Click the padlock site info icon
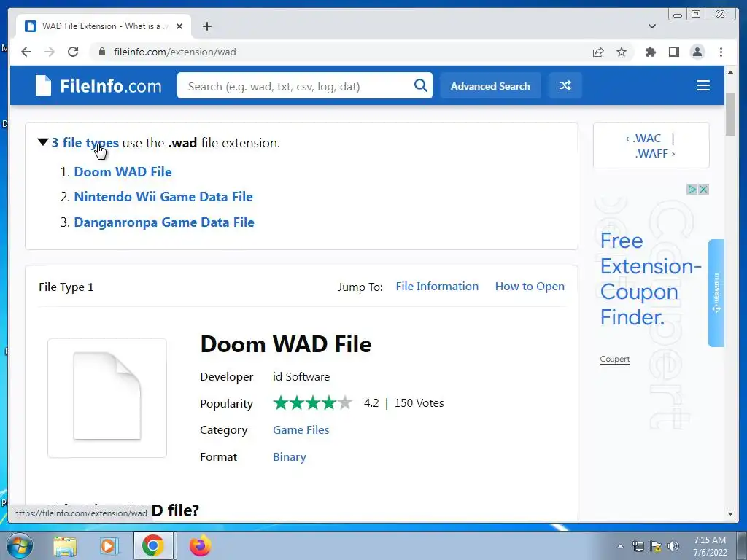Image resolution: width=747 pixels, height=560 pixels. click(x=102, y=52)
